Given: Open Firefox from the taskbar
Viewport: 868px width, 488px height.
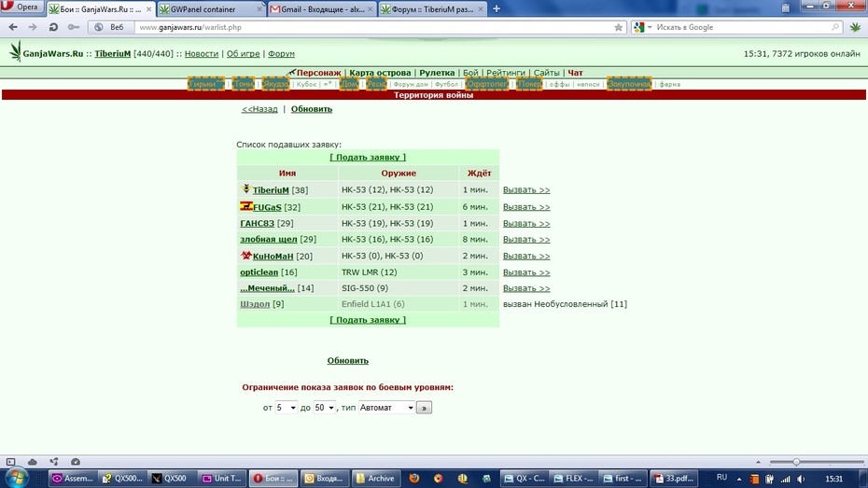Looking at the screenshot, I should point(414,478).
